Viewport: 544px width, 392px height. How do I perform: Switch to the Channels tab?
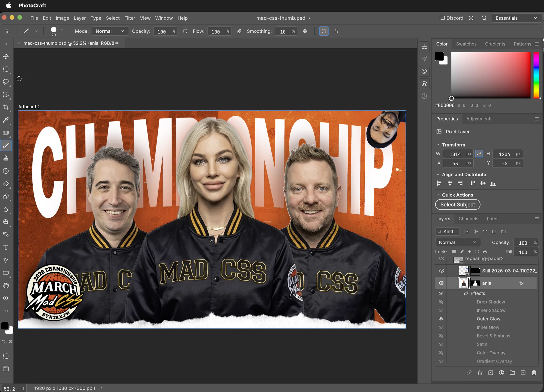468,219
